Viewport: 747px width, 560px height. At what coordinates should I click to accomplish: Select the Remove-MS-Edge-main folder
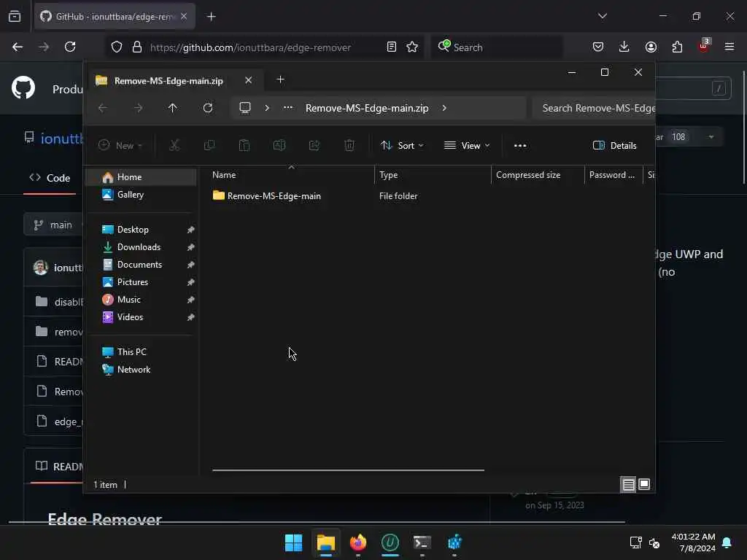(x=267, y=195)
